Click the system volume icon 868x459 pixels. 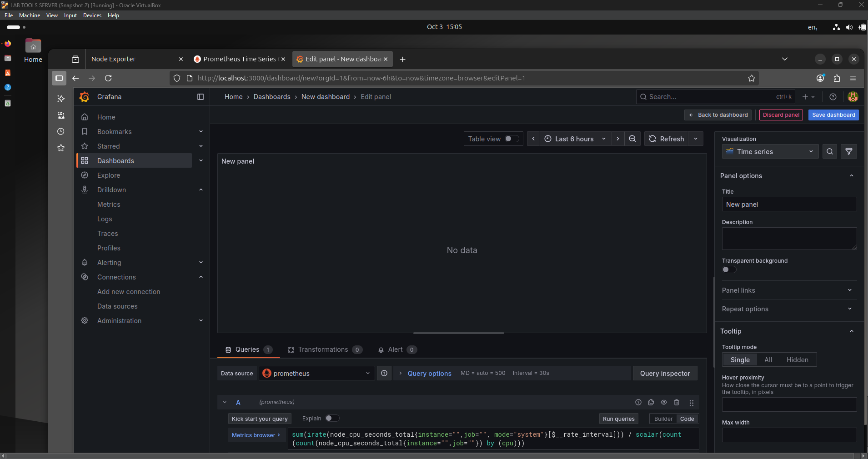849,27
